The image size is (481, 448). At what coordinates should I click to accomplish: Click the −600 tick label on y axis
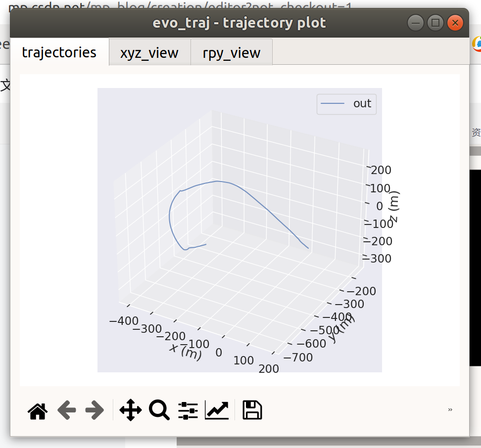point(312,344)
